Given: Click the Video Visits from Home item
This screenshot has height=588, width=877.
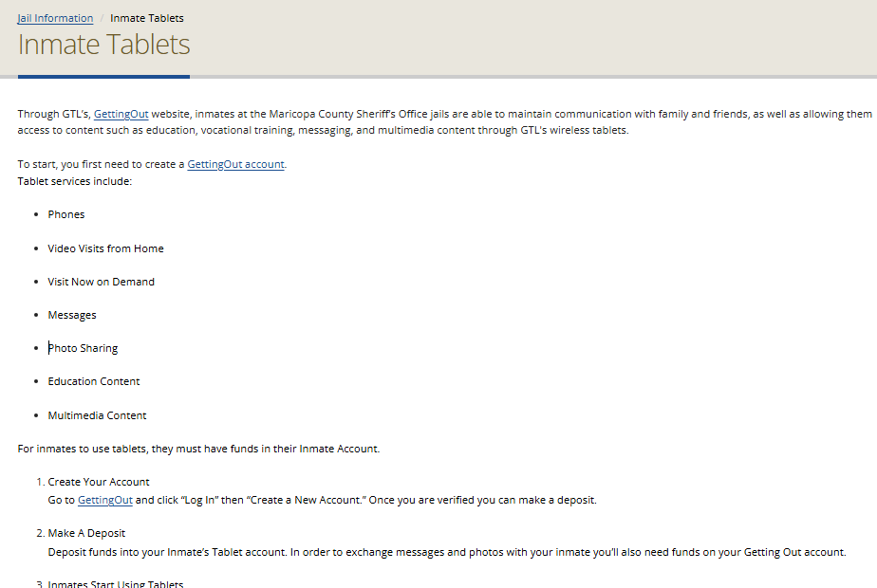Looking at the screenshot, I should coord(105,248).
